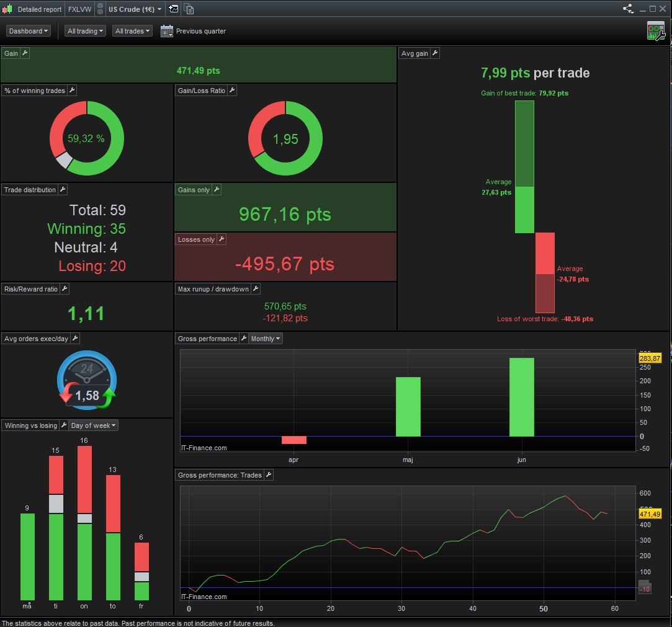Click the -495,67 pts losses value
The width and height of the screenshot is (672, 627).
[x=285, y=264]
